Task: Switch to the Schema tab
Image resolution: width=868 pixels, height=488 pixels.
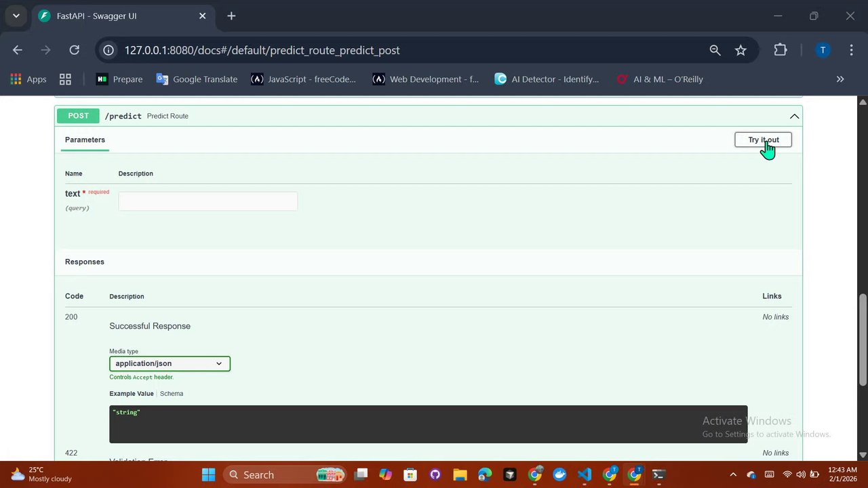Action: point(172,394)
